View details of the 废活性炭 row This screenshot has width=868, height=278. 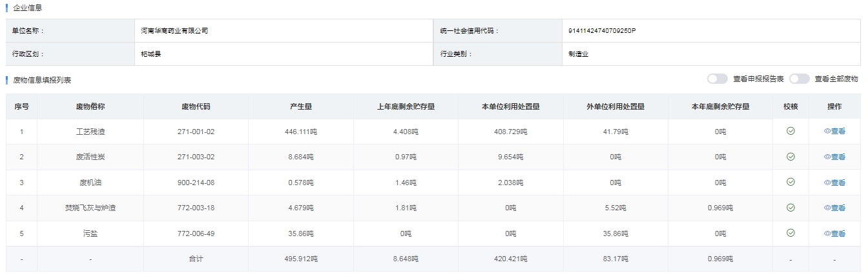[834, 157]
